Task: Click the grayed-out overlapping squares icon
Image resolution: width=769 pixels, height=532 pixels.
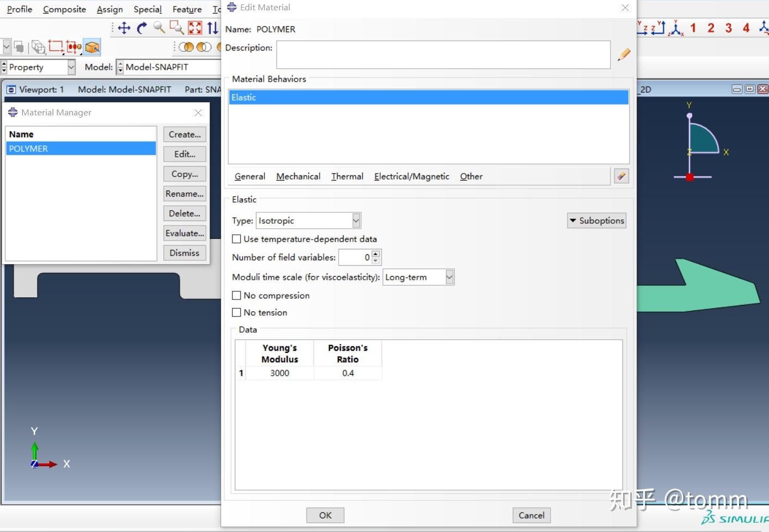Action: (19, 47)
